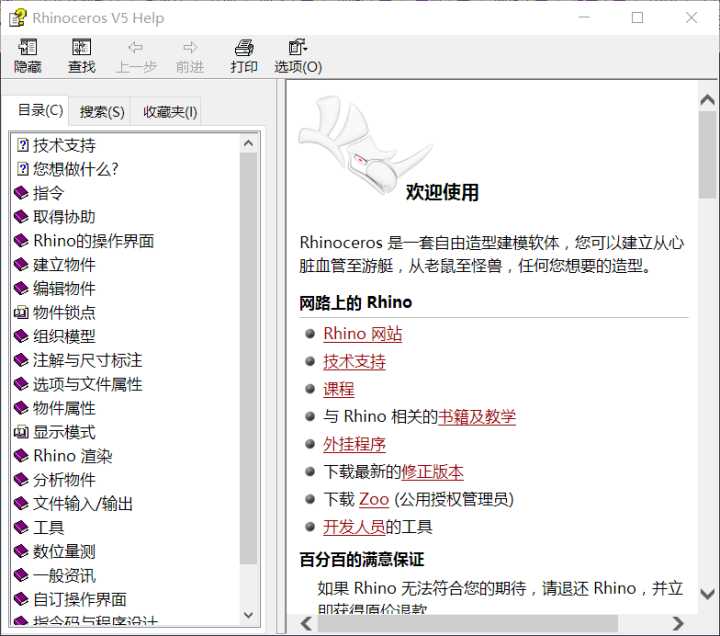
Task: Select the 一般资讯 topic
Action: coord(64,575)
